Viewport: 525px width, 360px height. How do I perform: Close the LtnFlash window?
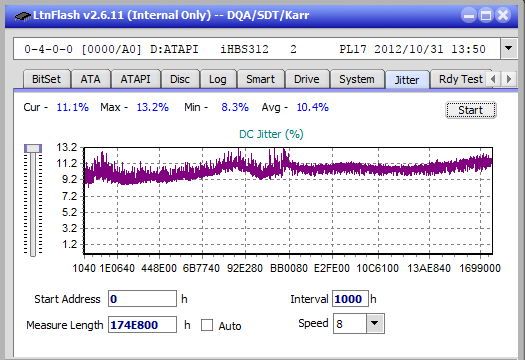click(x=503, y=15)
